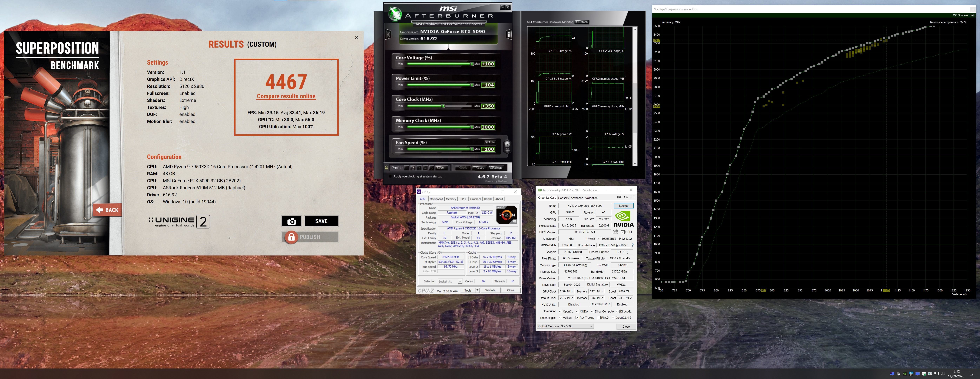Screen dimensions: 980x379
Task: Toggle the DirectCompute checkbox in GPU-Z
Action: [592, 311]
